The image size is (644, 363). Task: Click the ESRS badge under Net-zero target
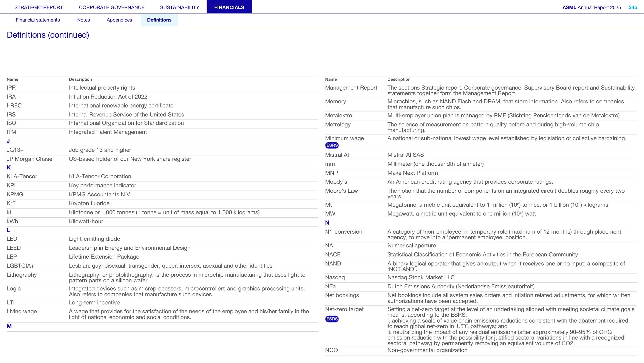click(x=332, y=319)
